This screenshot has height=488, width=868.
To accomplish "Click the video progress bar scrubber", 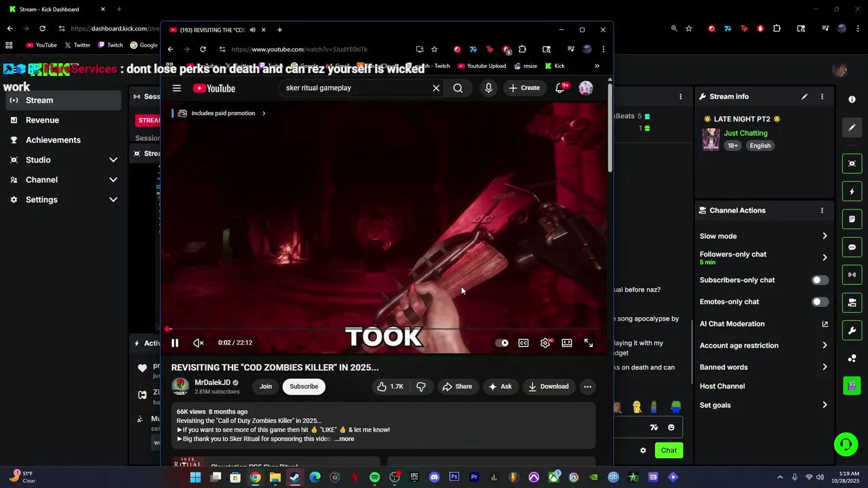I will point(167,329).
